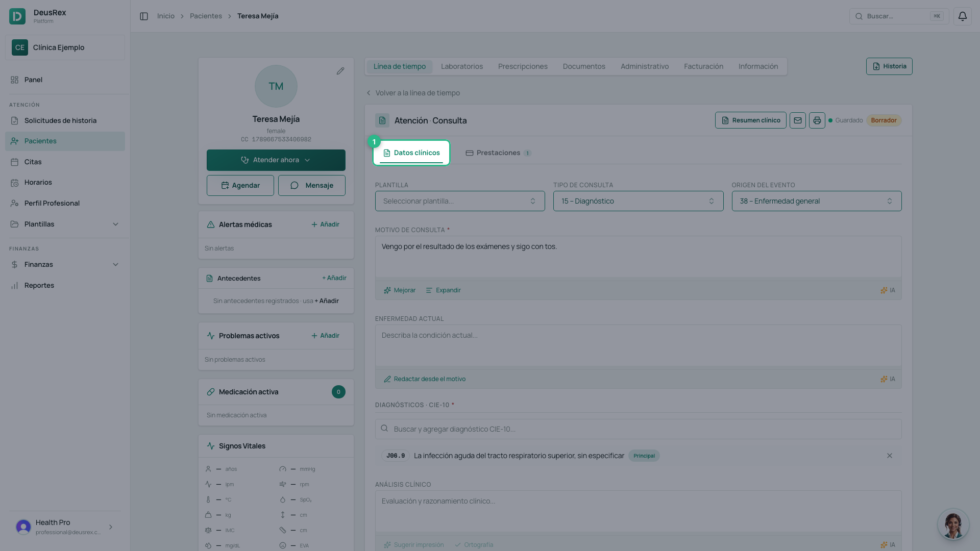Viewport: 980px width, 551px height.
Task: Open the Health Pro user menu
Action: click(65, 527)
